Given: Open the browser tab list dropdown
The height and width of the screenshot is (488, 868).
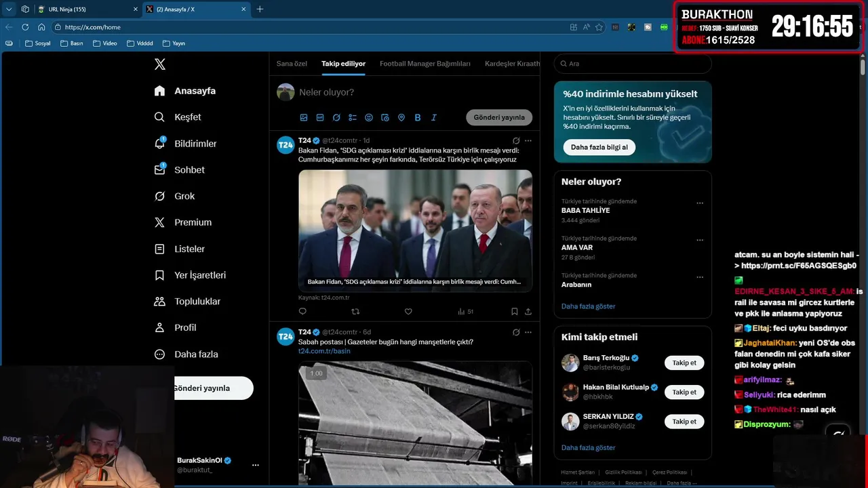Looking at the screenshot, I should point(9,9).
